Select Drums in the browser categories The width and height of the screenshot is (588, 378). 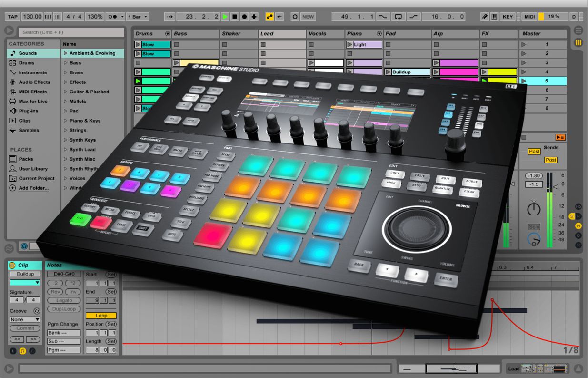[x=27, y=63]
